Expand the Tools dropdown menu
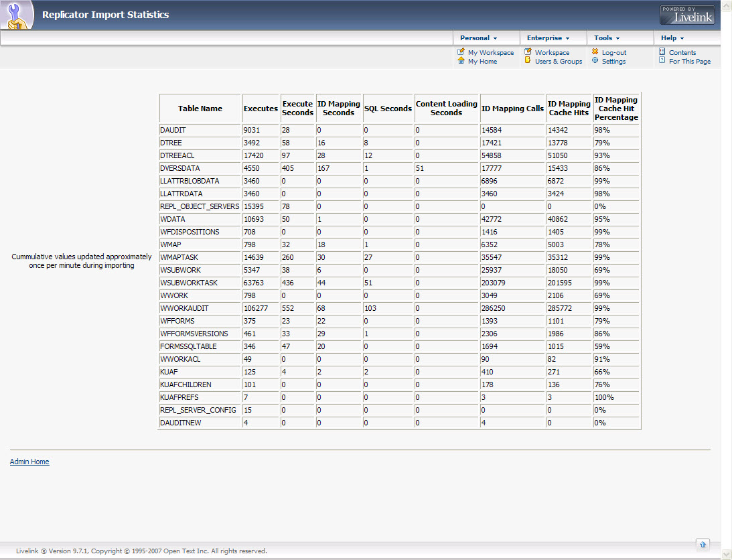 pos(607,38)
